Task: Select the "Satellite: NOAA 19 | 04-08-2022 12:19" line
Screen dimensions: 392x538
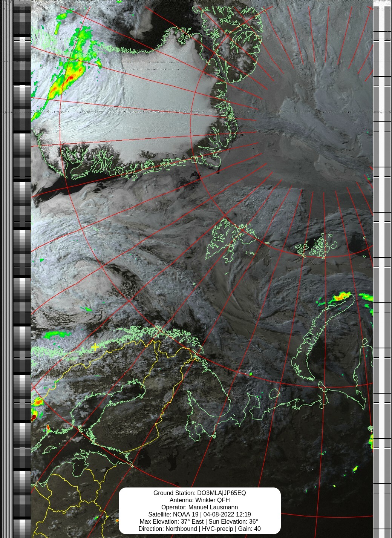Action: coord(199,514)
